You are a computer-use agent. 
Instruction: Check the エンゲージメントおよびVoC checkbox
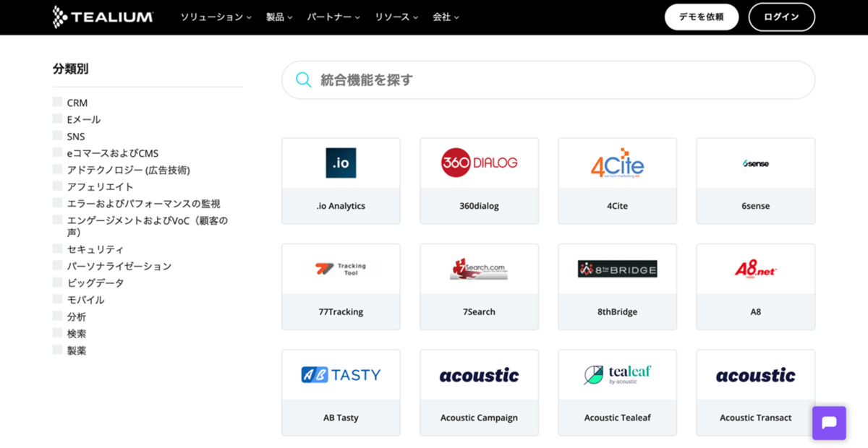57,220
